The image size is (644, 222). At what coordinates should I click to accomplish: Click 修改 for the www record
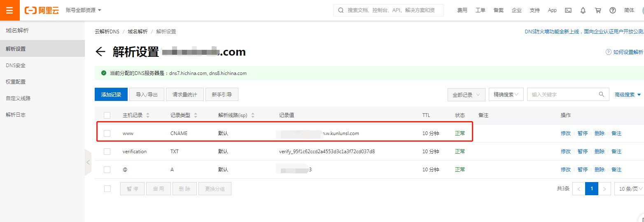click(x=565, y=133)
